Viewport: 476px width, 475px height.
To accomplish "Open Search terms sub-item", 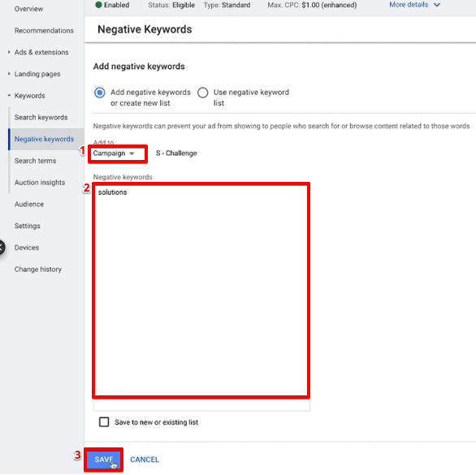I will pos(35,161).
